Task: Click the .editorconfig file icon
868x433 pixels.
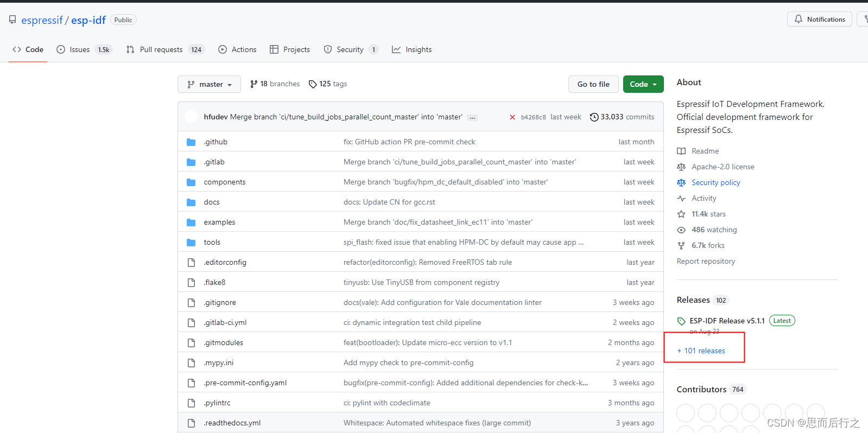Action: click(191, 263)
